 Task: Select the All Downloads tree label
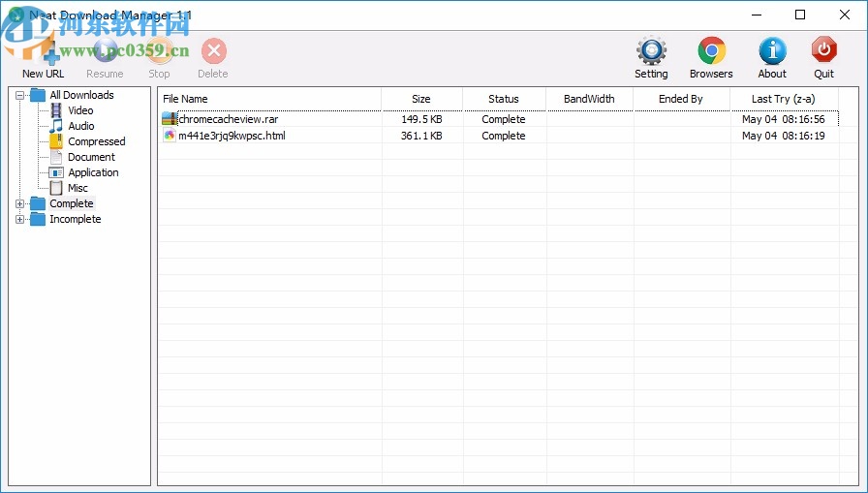tap(82, 95)
